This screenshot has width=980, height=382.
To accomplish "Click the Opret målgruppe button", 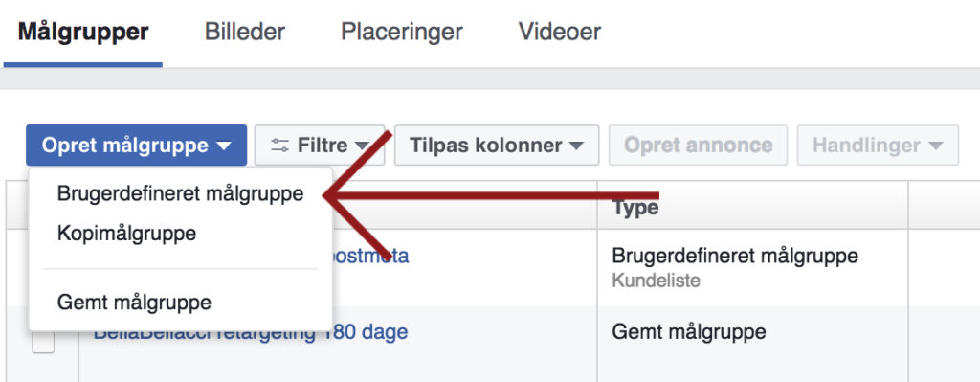I will click(136, 146).
